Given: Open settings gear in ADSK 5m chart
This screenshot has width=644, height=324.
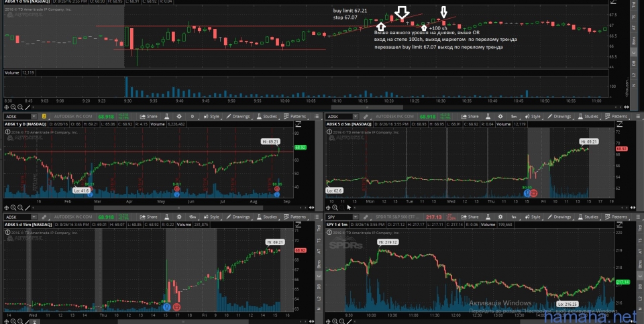Looking at the screenshot, I should [x=500, y=116].
